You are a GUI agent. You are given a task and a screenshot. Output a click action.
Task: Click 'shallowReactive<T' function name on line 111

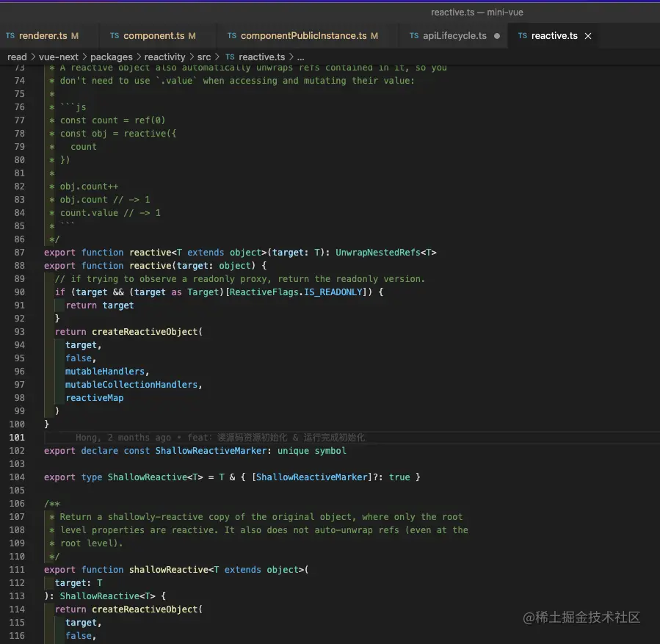coord(174,570)
